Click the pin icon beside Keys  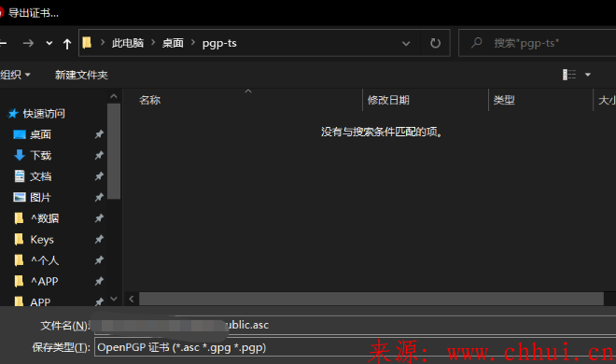pos(99,239)
